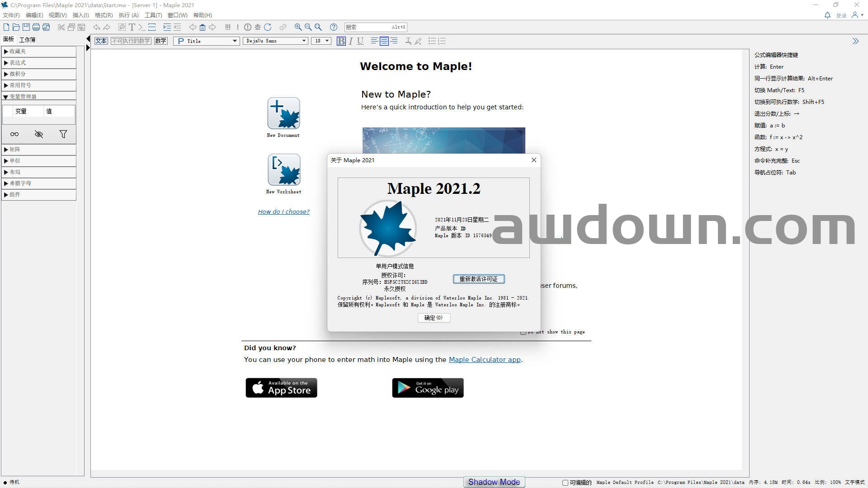Open the Maple Calculator app link
The width and height of the screenshot is (868, 488).
coord(484,360)
